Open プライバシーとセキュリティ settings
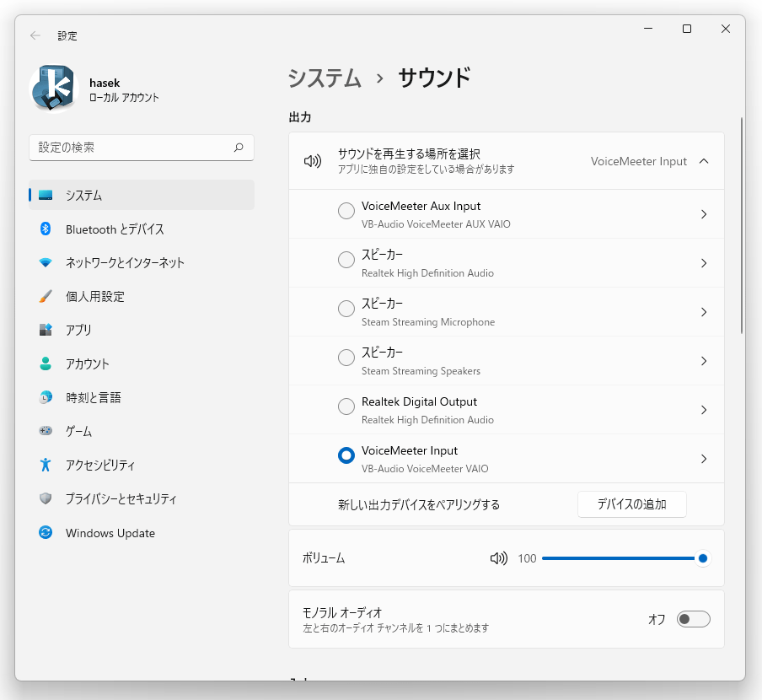Viewport: 762px width, 700px height. point(142,498)
